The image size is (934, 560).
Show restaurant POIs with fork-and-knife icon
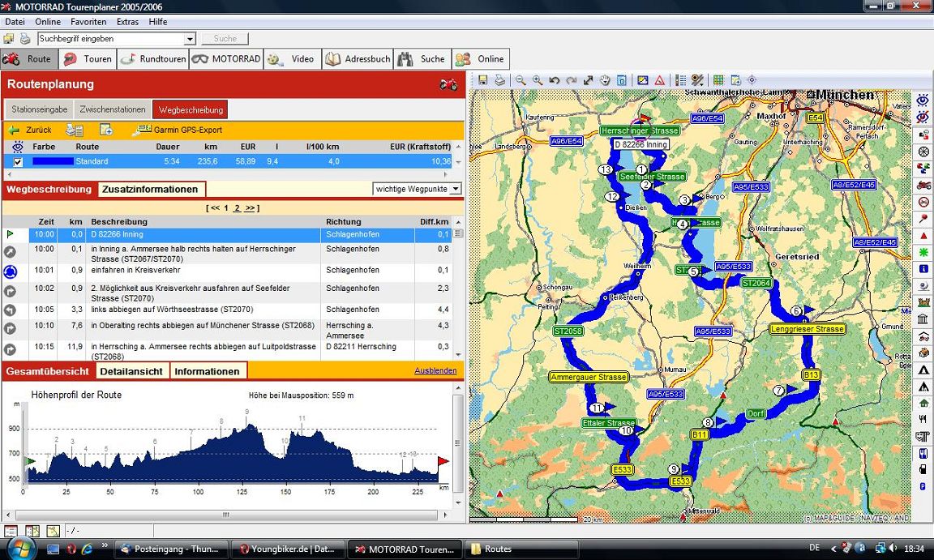[923, 420]
